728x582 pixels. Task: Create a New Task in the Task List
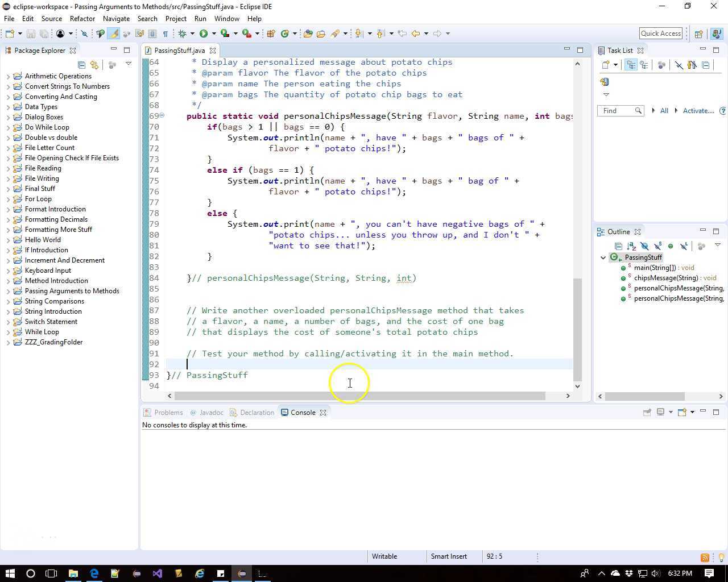tap(605, 65)
